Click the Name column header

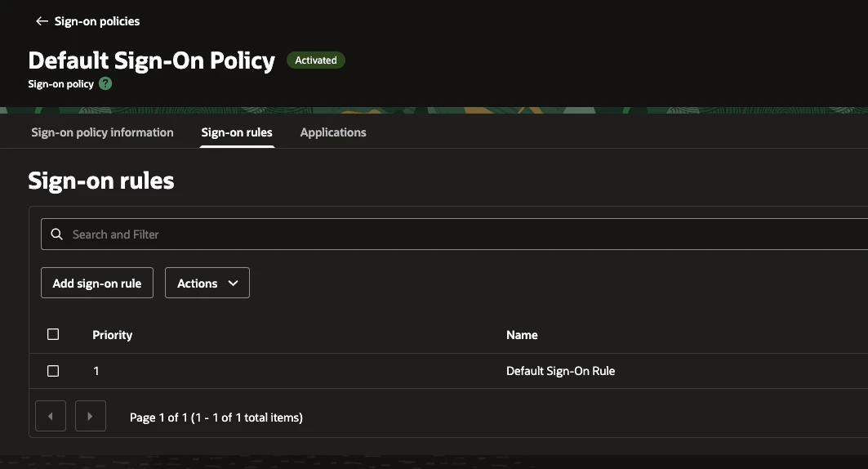click(522, 335)
